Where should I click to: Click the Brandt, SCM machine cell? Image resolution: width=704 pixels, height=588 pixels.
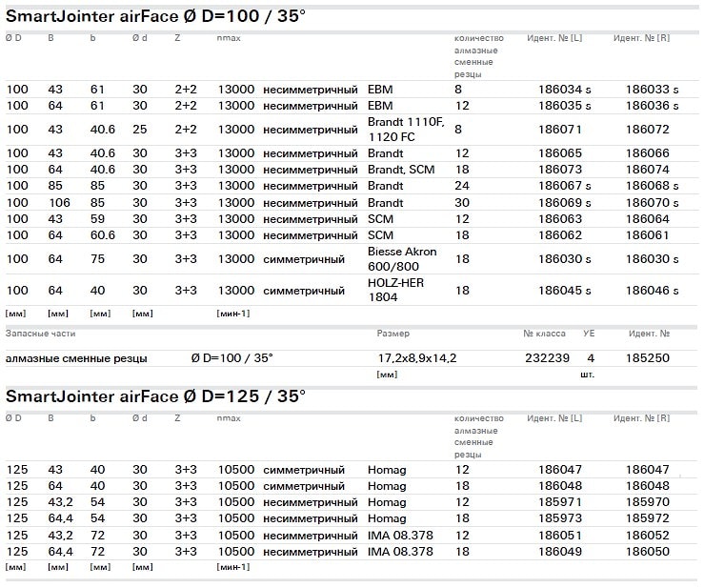click(x=399, y=170)
